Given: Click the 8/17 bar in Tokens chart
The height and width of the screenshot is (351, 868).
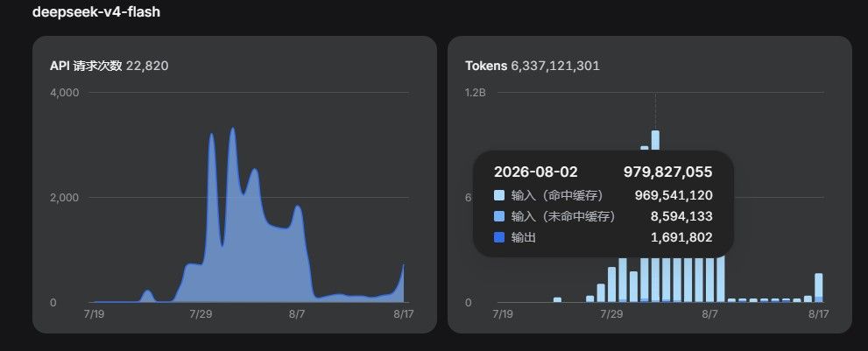Looking at the screenshot, I should [819, 288].
